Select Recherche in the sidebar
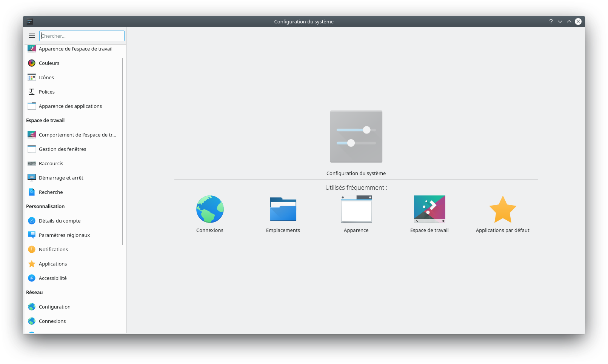The image size is (608, 364). pos(51,192)
